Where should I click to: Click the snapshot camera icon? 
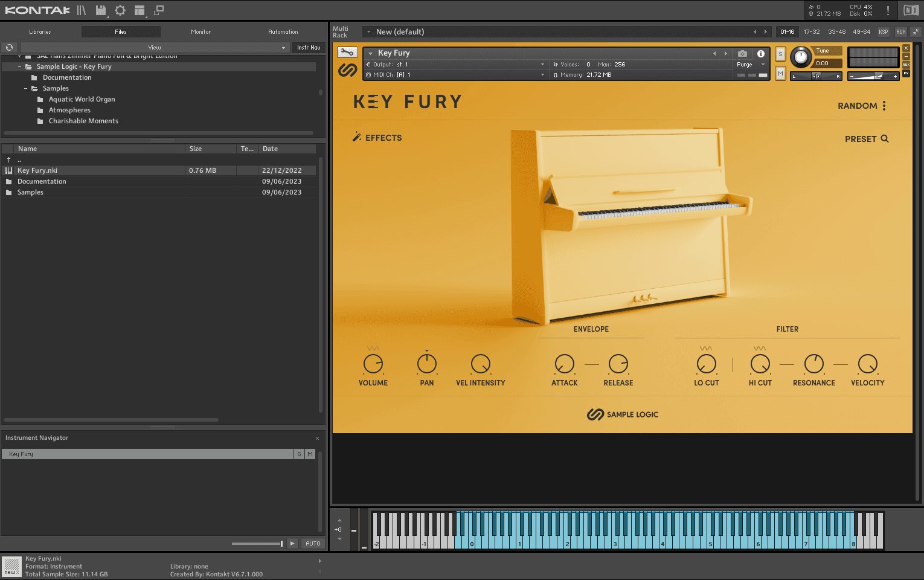(742, 54)
